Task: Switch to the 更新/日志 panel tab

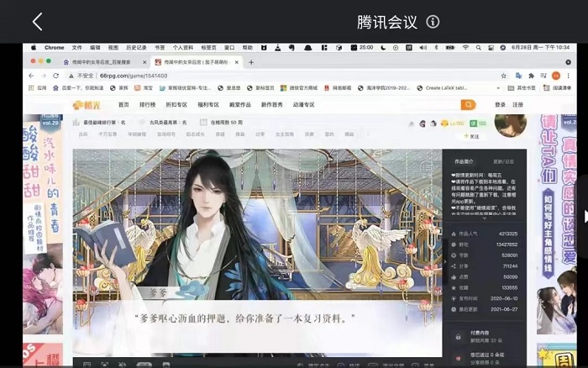Action: tap(504, 161)
